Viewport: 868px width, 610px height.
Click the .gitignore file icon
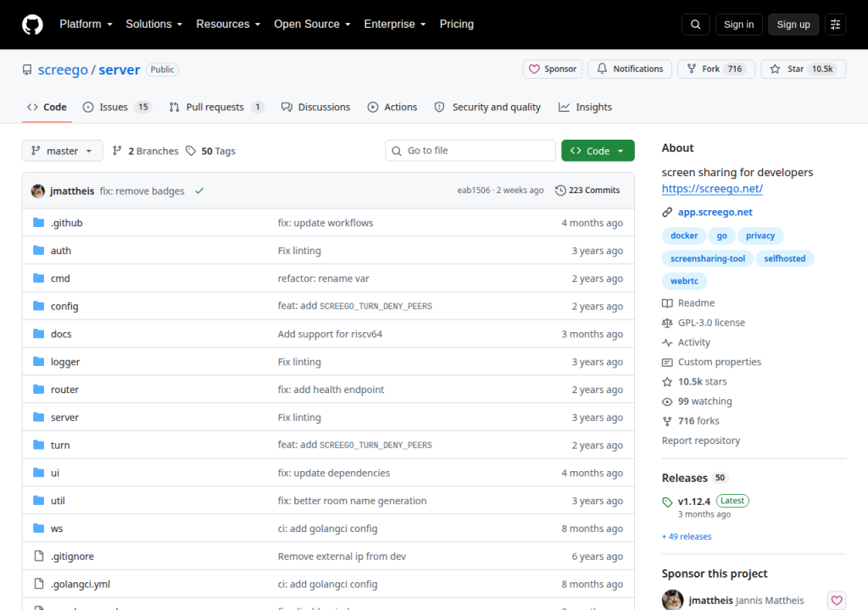click(39, 556)
